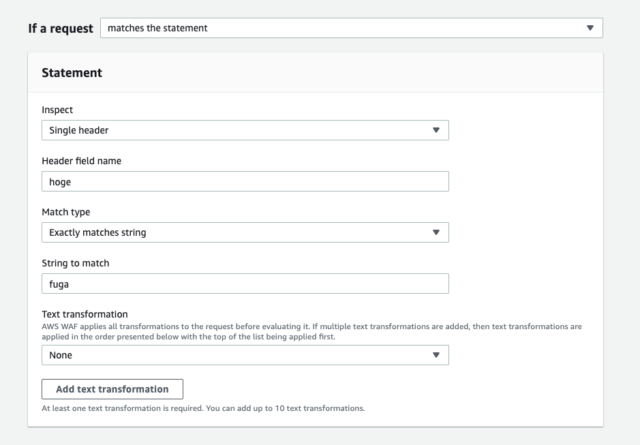Open the "Exactly matches string" match type dropdown
640x445 pixels.
tap(245, 232)
